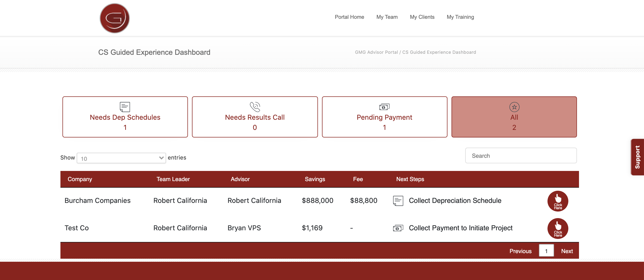The width and height of the screenshot is (644, 280).
Task: Click cash icon beside Collect Payment to Initiate Project
Action: point(398,228)
